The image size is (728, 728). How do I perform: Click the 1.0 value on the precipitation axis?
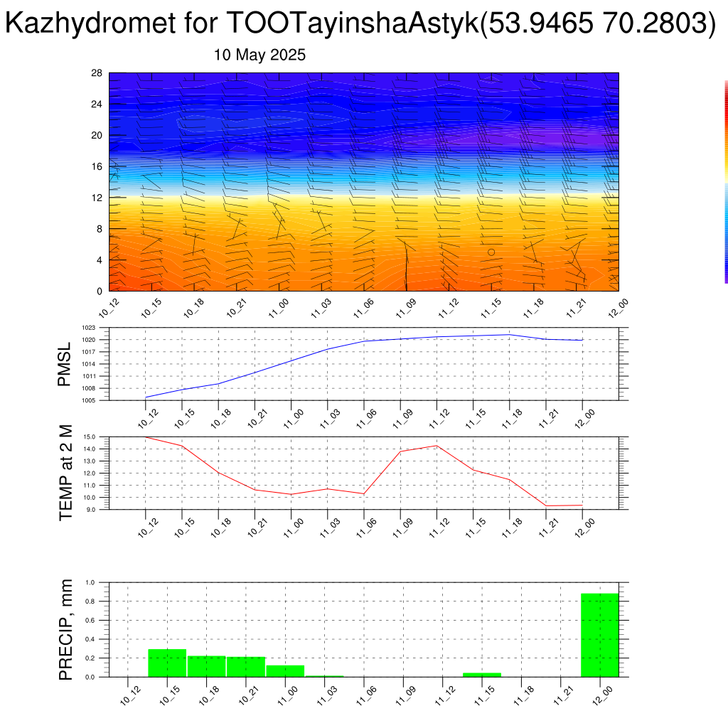coord(90,582)
